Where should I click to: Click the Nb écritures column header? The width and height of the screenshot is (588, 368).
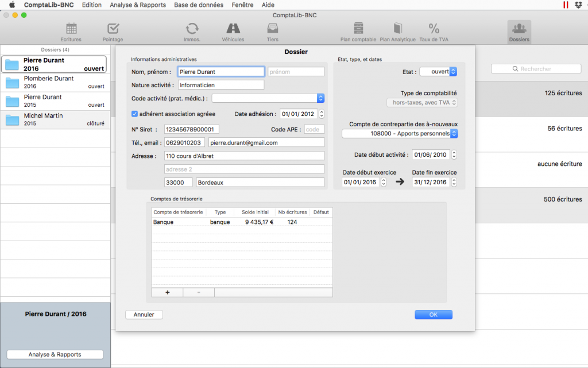tap(292, 212)
